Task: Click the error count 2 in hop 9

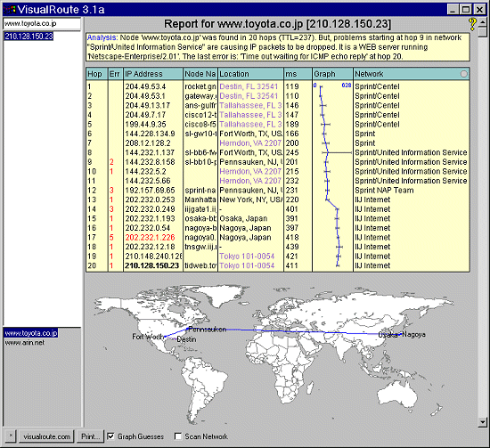Action: coord(111,162)
